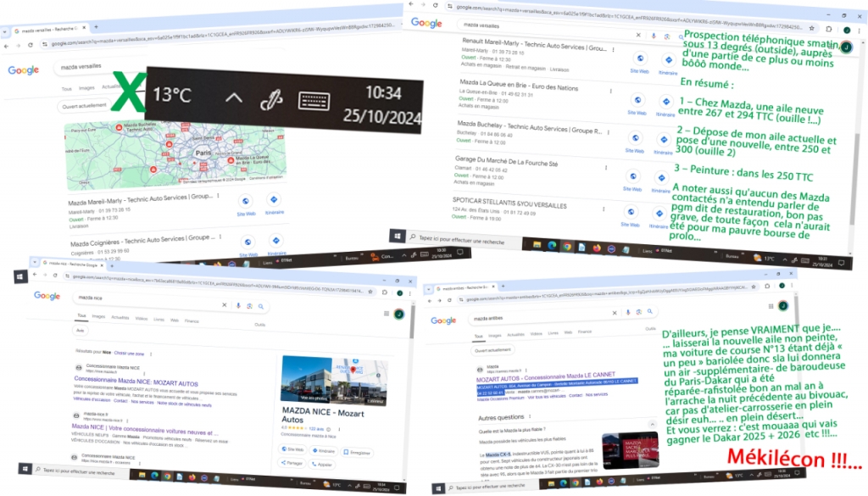This screenshot has height=496, width=868.
Task: Click Partager in MAZDA NICE panel
Action: click(292, 463)
